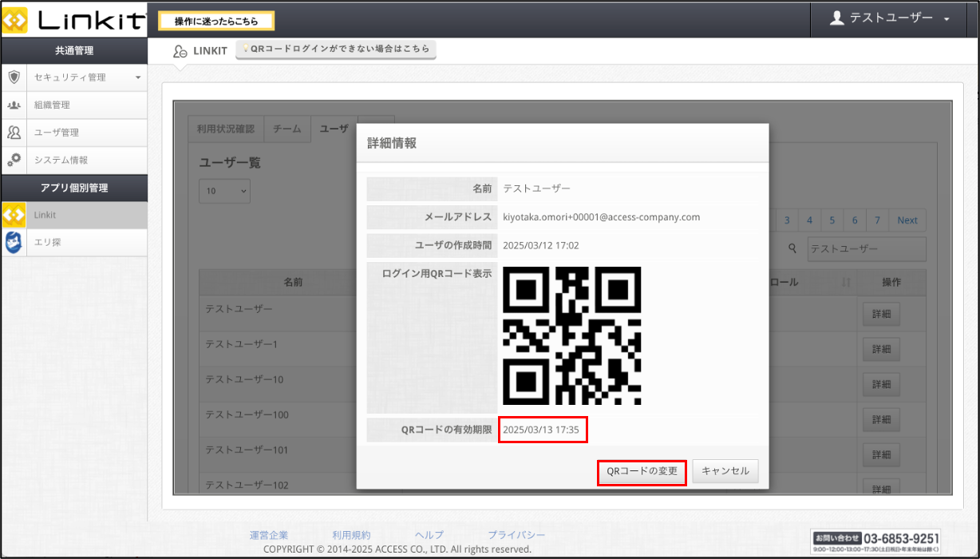Switch to the 利用状況確認 tab
The width and height of the screenshot is (980, 559).
(x=226, y=129)
